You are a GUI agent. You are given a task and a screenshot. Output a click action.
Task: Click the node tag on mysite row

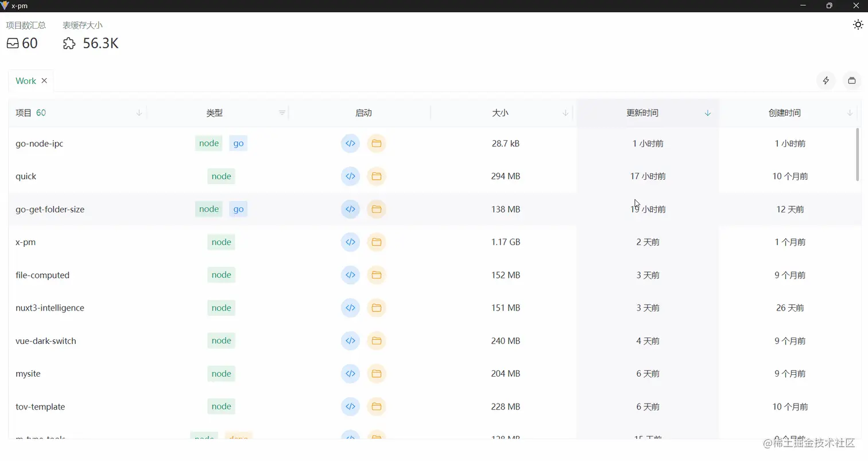221,374
